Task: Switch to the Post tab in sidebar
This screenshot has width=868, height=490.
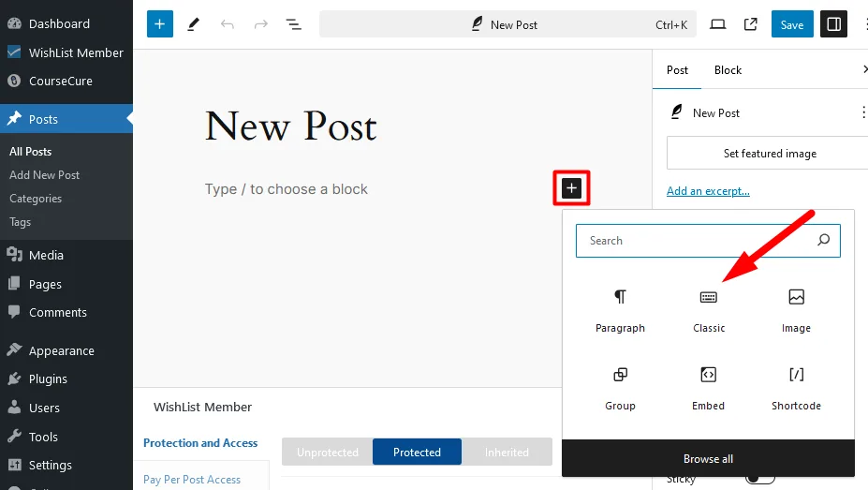Action: click(677, 69)
